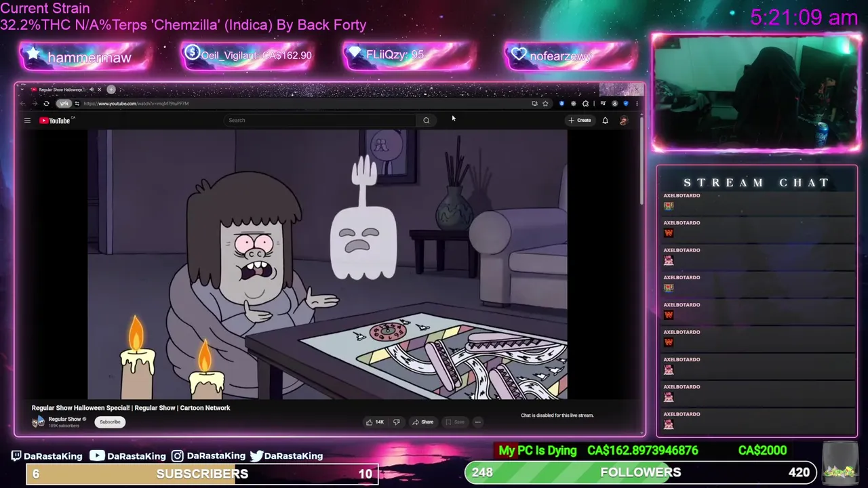Share the Regular Show video
Image resolution: width=868 pixels, height=488 pixels.
(422, 422)
